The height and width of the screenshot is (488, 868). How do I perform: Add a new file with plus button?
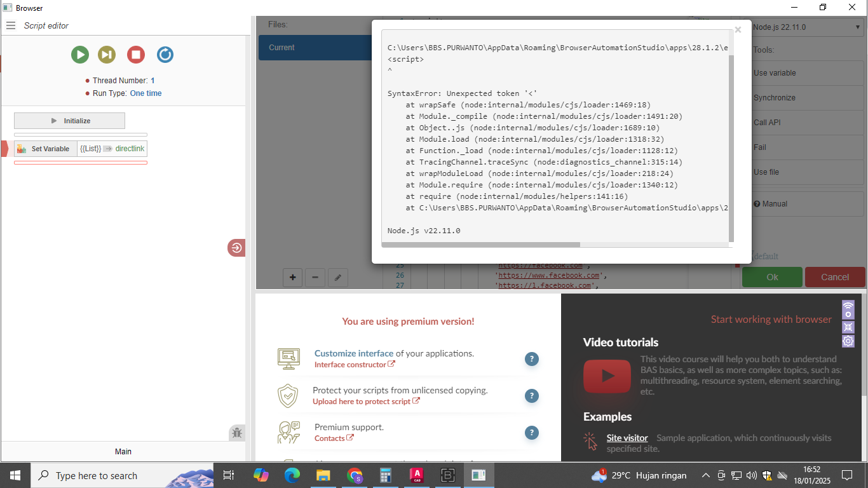click(292, 277)
